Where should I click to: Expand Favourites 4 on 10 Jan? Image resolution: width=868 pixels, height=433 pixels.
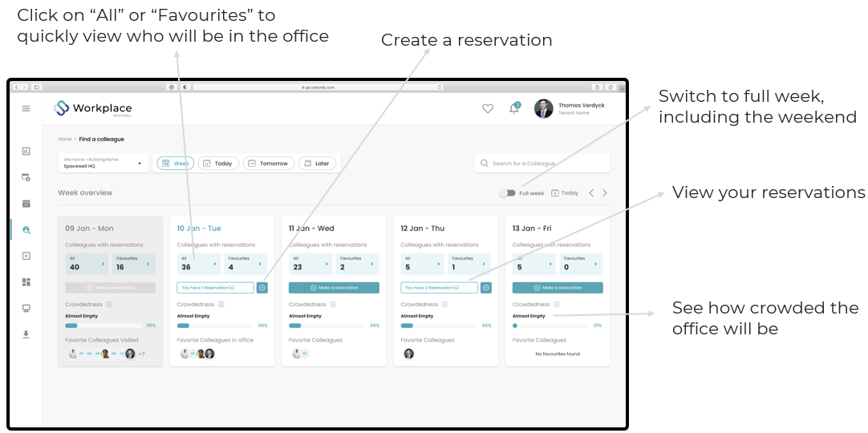(x=245, y=265)
